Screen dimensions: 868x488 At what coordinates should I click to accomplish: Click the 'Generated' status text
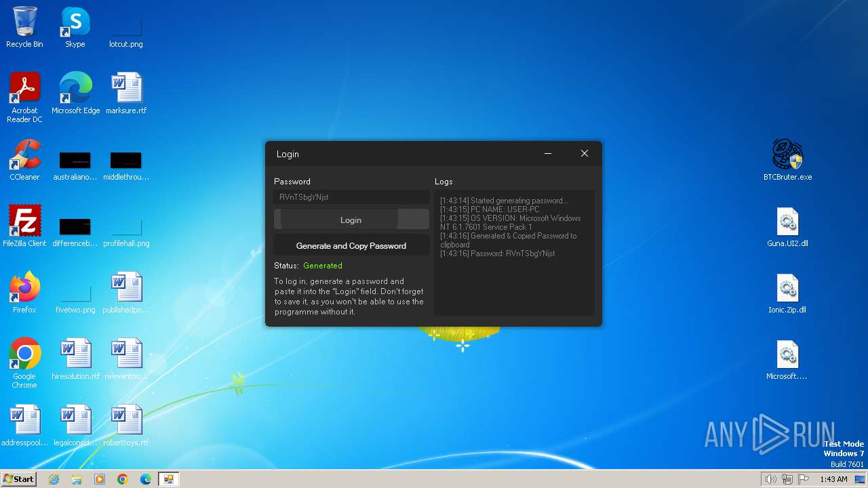point(323,266)
